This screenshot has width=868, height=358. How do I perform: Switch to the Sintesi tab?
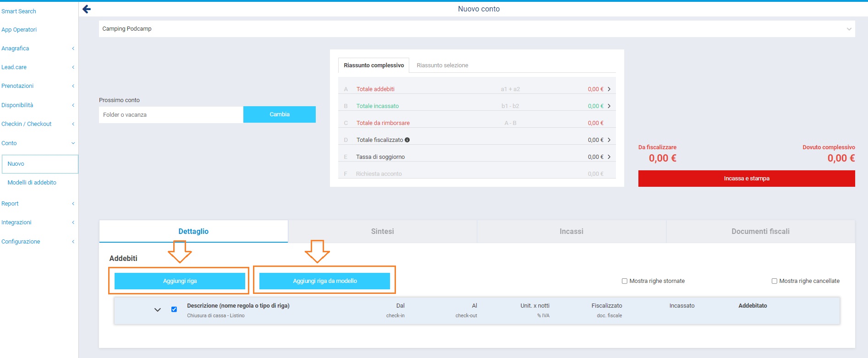pos(382,232)
